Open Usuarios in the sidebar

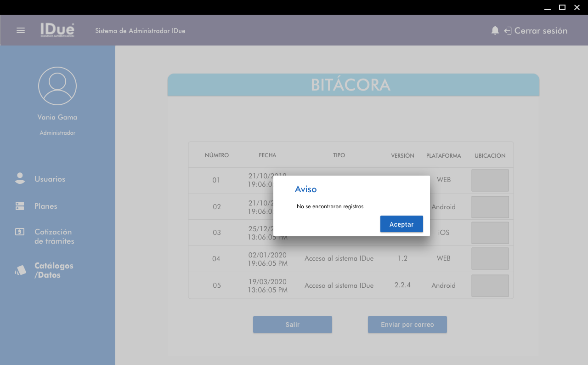point(50,179)
